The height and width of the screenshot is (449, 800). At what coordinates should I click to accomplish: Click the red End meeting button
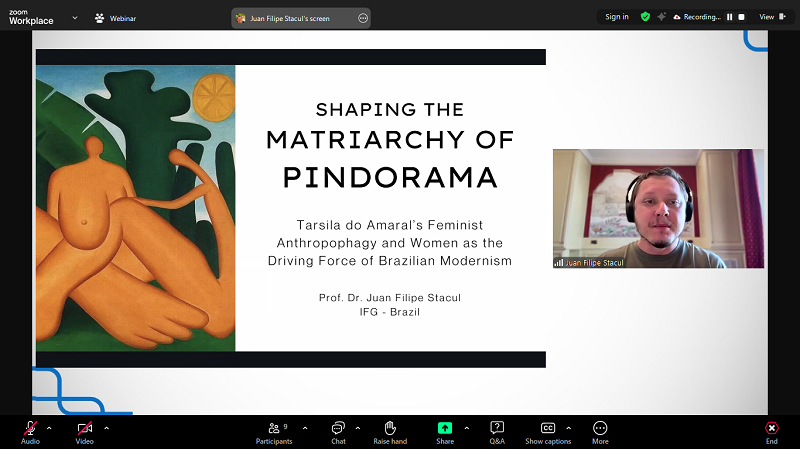point(771,428)
